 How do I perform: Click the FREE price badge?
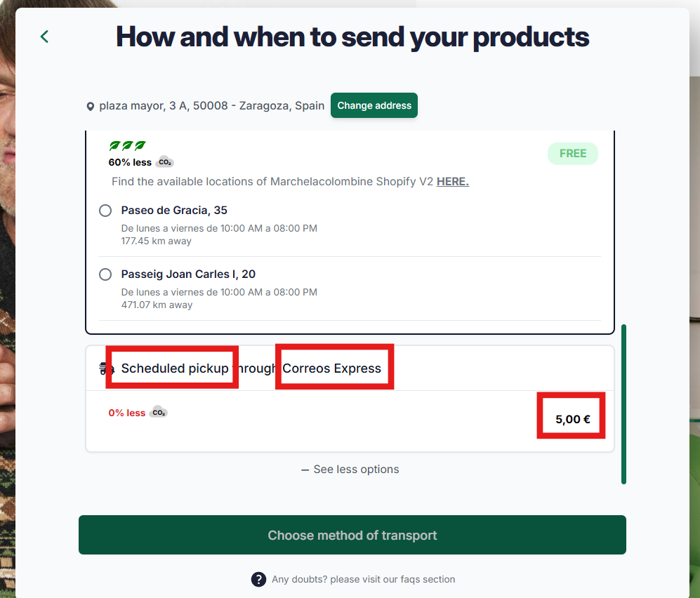pyautogui.click(x=573, y=154)
